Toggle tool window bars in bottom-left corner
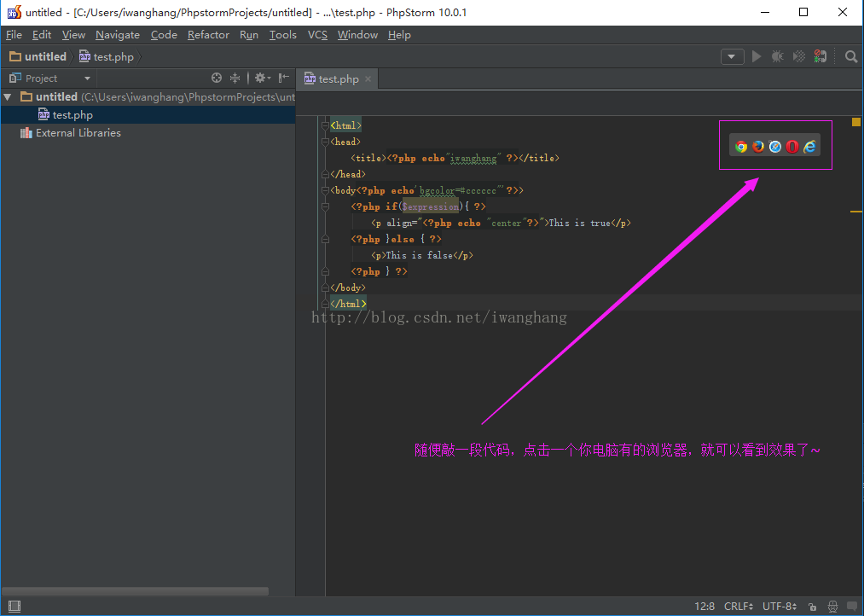864x616 pixels. click(x=14, y=606)
